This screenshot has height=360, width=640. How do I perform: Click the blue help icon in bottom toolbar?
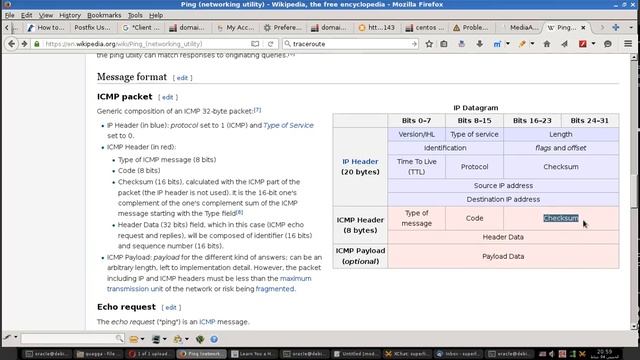[214, 339]
